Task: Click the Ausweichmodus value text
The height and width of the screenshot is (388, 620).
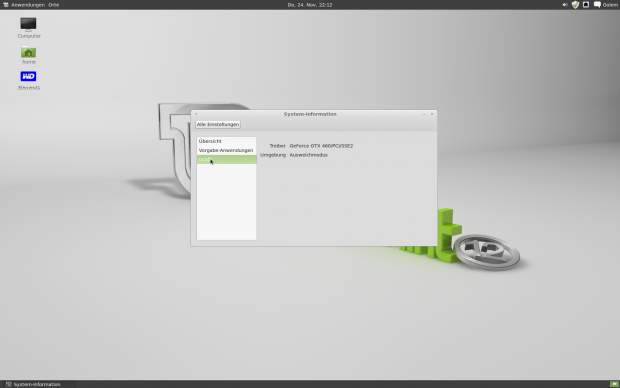Action: pyautogui.click(x=308, y=155)
